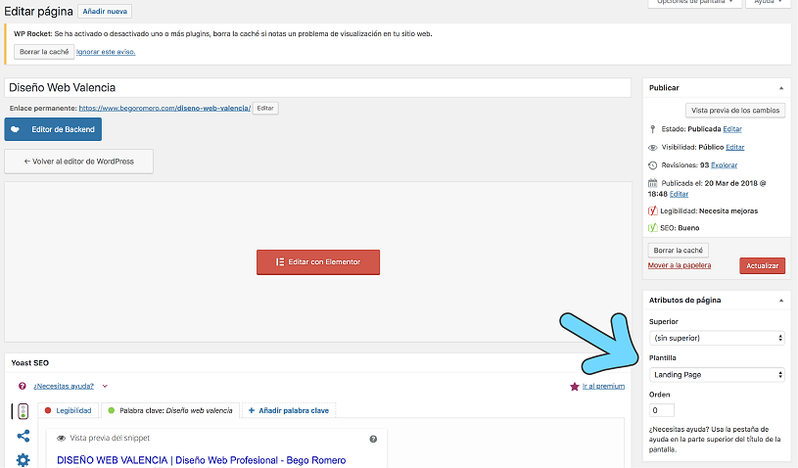Screen dimensions: 798x468
Task: Edit the Estado publicada status link
Action: tap(732, 129)
